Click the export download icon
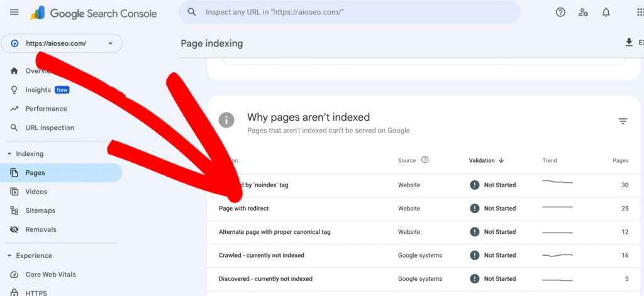This screenshot has height=296, width=644. pyautogui.click(x=629, y=43)
